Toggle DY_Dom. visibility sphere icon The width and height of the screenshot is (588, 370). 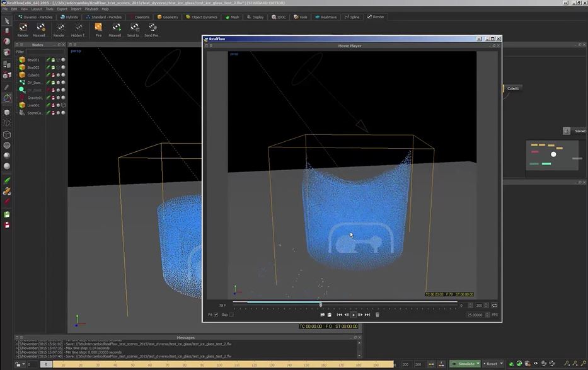click(63, 83)
